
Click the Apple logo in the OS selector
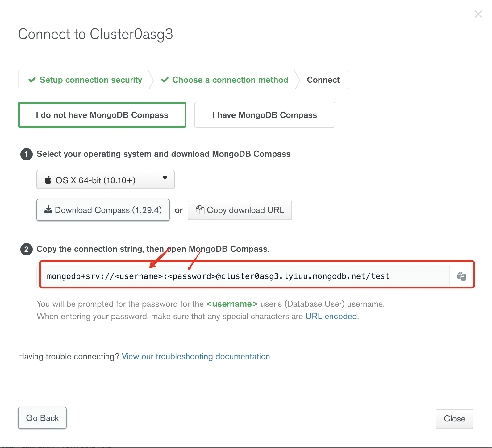click(x=48, y=180)
